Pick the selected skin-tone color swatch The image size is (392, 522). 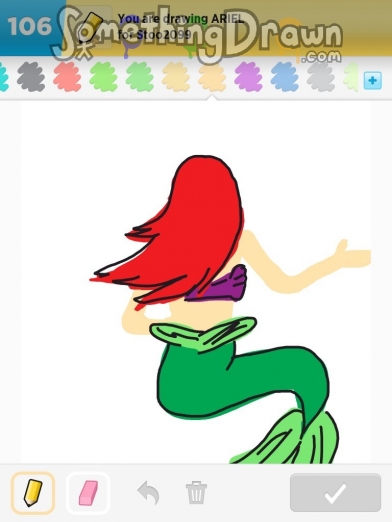212,77
